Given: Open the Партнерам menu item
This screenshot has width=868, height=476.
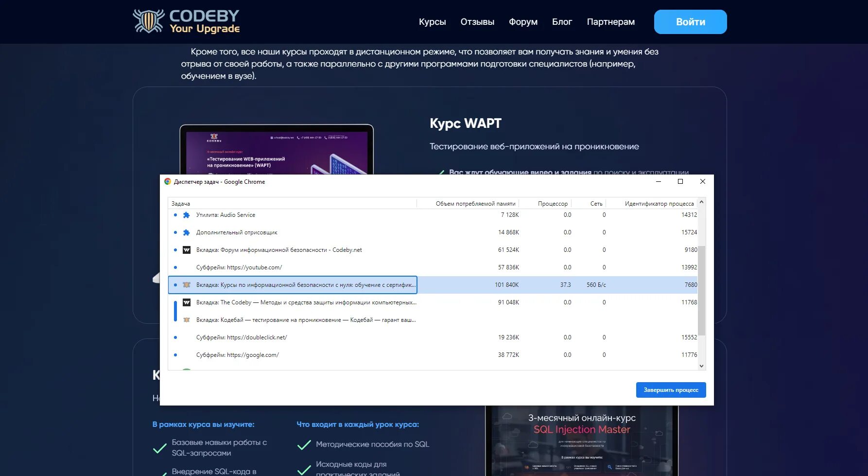Looking at the screenshot, I should click(611, 22).
